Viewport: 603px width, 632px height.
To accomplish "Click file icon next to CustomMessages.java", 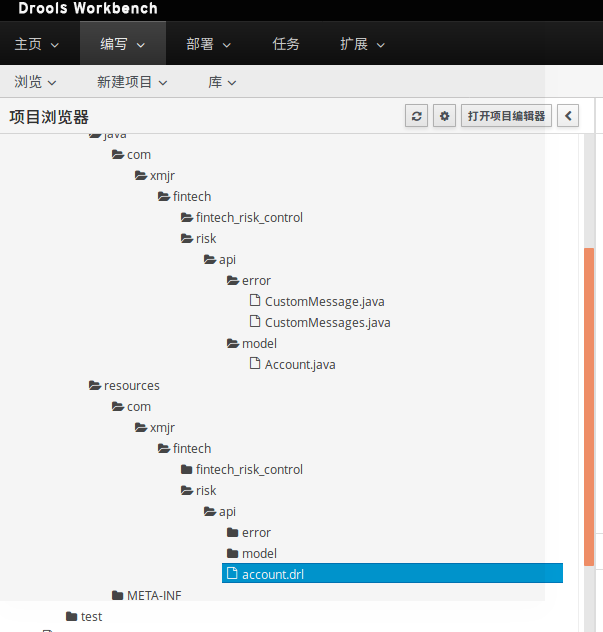I will (x=255, y=321).
